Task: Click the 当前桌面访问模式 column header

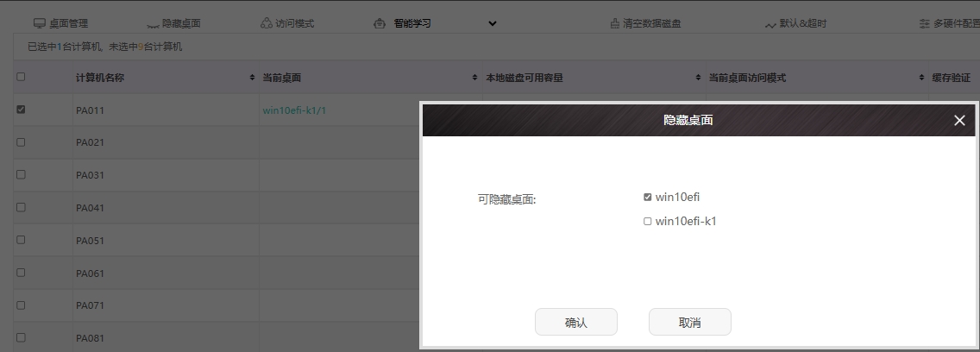Action: tap(747, 78)
